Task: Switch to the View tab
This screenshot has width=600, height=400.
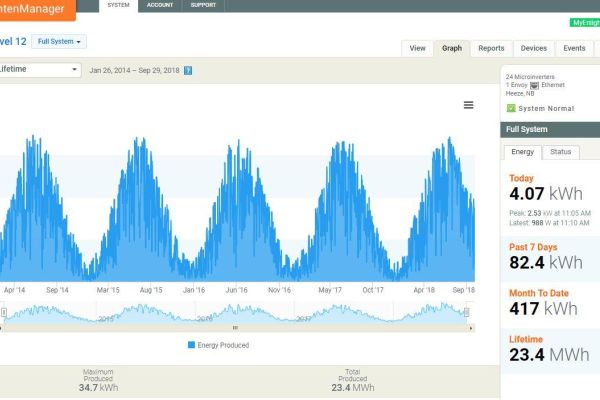Action: [x=417, y=48]
